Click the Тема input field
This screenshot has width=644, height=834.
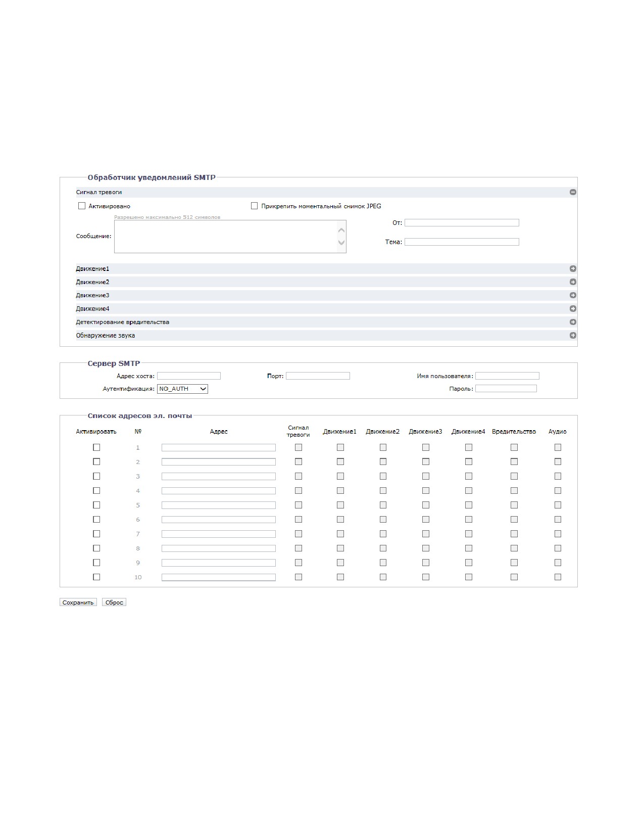pos(462,242)
